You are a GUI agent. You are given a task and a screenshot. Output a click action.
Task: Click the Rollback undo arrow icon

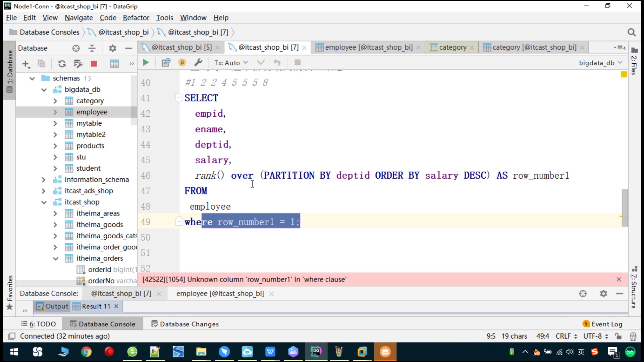point(277,63)
